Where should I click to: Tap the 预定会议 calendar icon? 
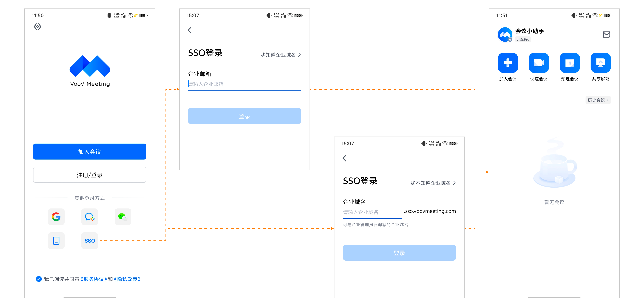[569, 63]
